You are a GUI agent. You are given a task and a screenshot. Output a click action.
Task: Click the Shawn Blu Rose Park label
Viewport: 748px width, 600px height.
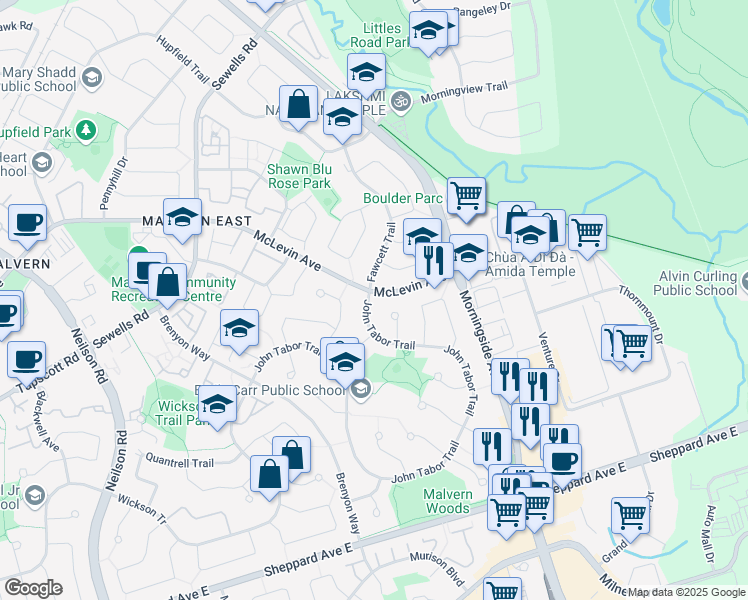coord(299,176)
